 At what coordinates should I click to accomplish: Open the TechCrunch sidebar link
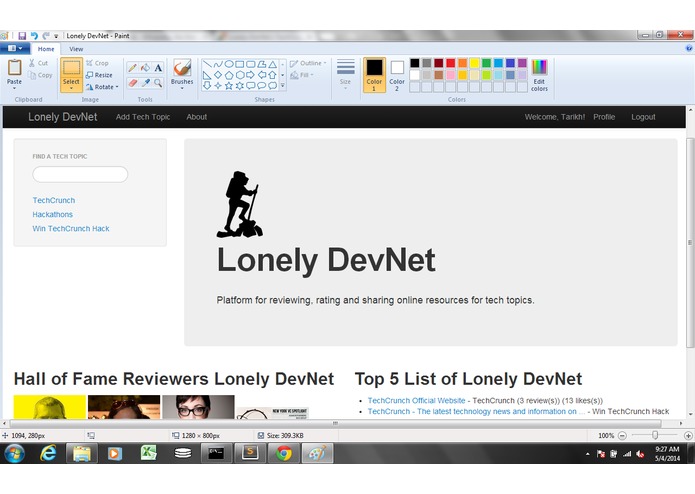(54, 200)
